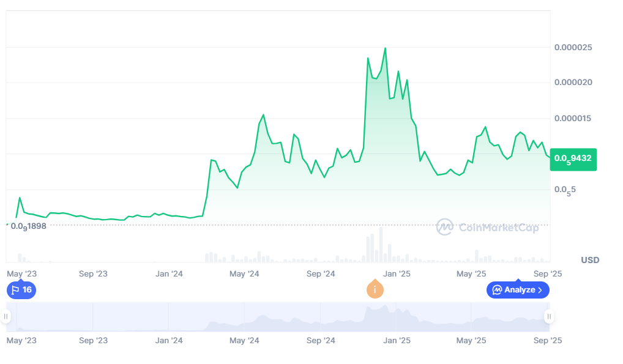
Task: Click the Sep '24 label under the range navigator
Action: (321, 340)
